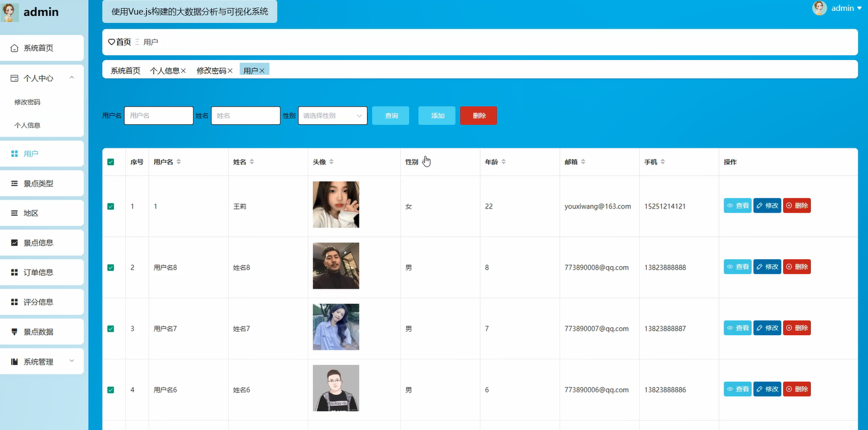Expand the 系统管理 menu chevron
This screenshot has height=430, width=868.
pyautogui.click(x=72, y=361)
